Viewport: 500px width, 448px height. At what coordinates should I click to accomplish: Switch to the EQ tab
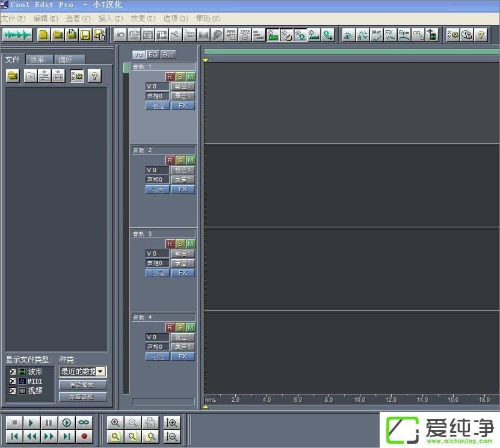pos(153,55)
